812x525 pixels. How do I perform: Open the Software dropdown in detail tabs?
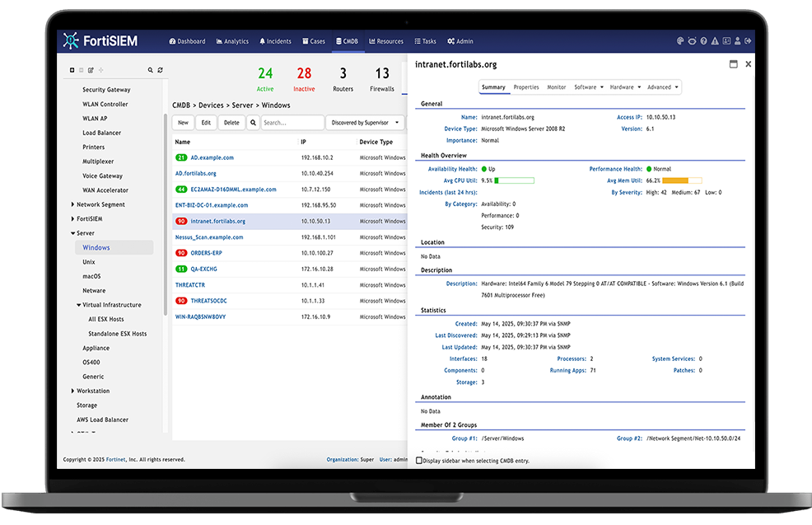[x=588, y=87]
